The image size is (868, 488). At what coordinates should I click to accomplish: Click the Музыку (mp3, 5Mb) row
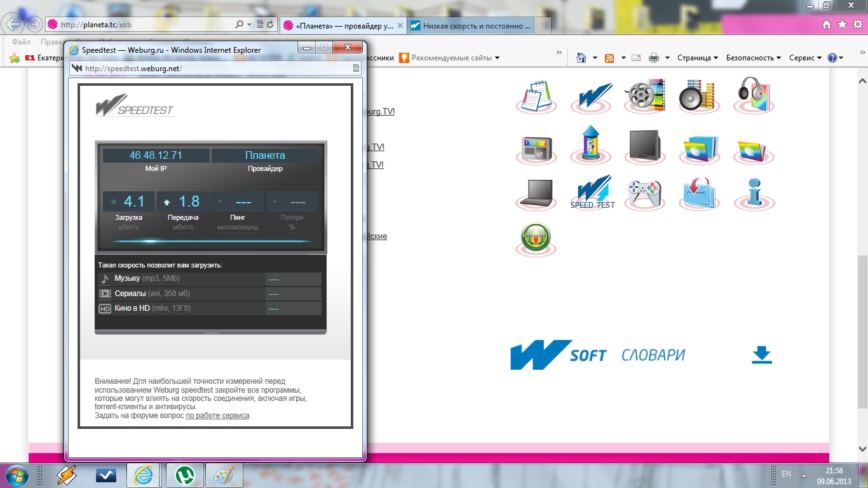tap(210, 279)
